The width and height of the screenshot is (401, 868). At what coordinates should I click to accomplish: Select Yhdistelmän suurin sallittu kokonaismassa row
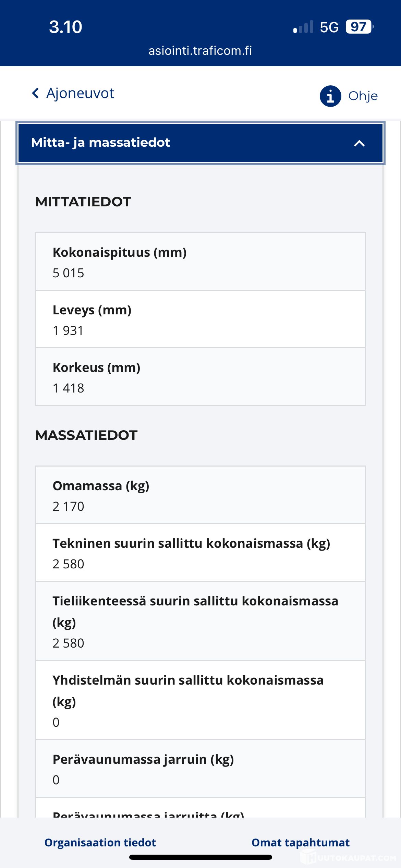click(200, 700)
